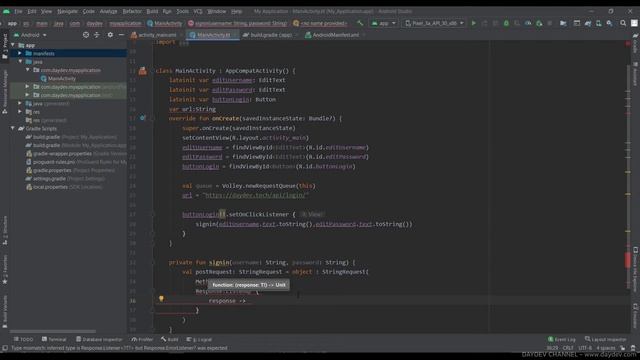Open the Pixel 3a API 30 device dropdown
Image resolution: width=640 pixels, height=360 pixels.
[x=434, y=23]
